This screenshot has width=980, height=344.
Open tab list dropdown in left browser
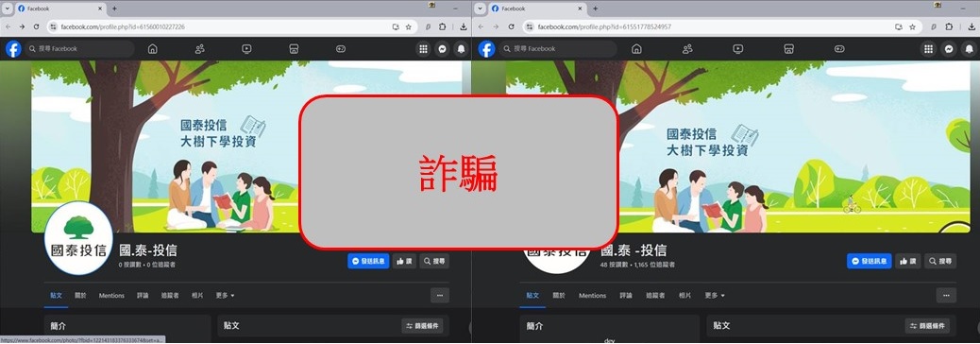(x=8, y=9)
